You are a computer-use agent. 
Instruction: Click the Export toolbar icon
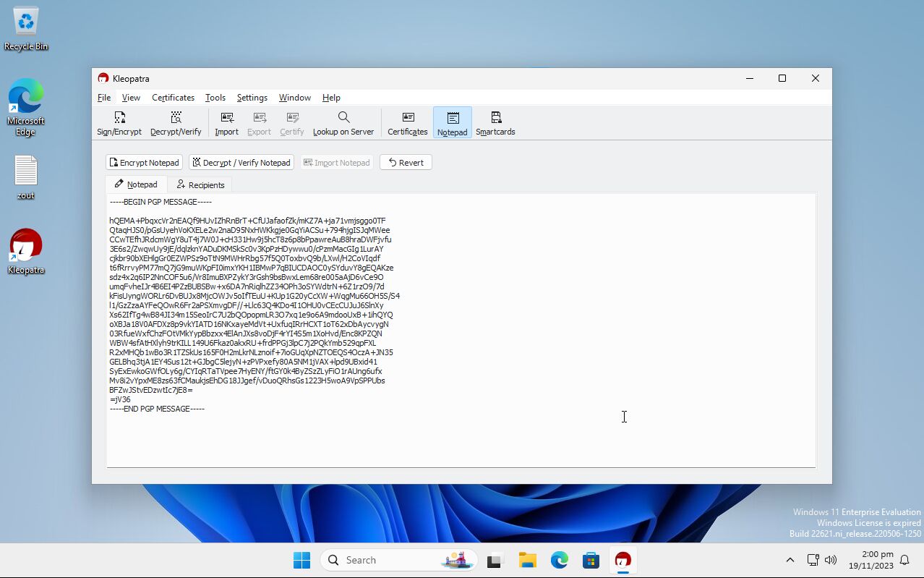pyautogui.click(x=258, y=122)
